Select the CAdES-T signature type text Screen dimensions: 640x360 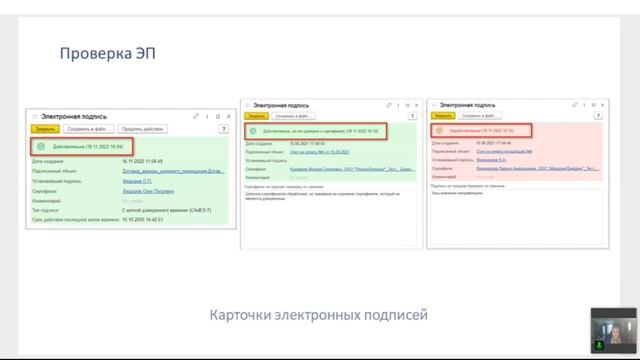coord(167,210)
